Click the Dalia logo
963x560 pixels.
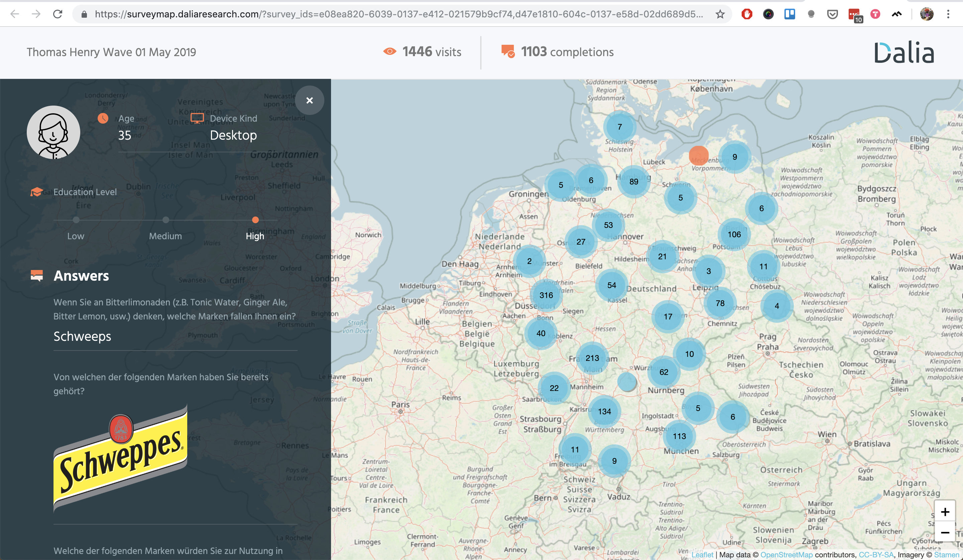[x=904, y=52]
